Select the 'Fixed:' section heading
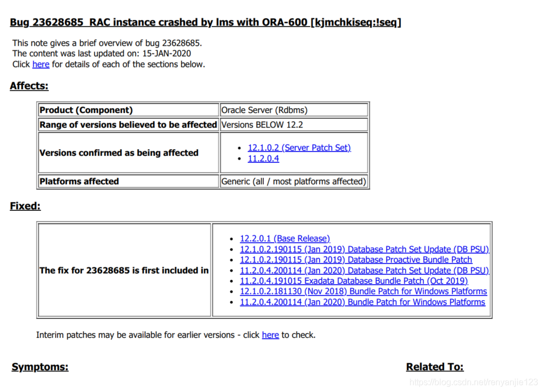 click(x=25, y=206)
